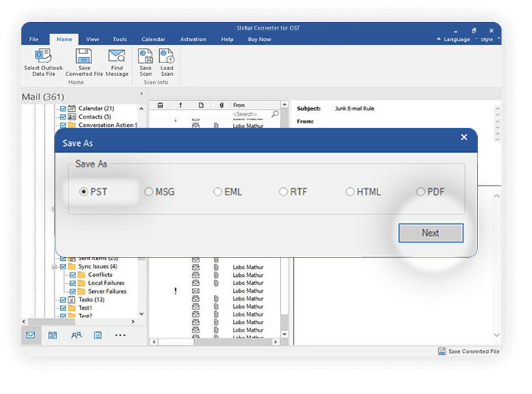The height and width of the screenshot is (394, 532).
Task: Select the PST radio button
Action: [x=84, y=192]
